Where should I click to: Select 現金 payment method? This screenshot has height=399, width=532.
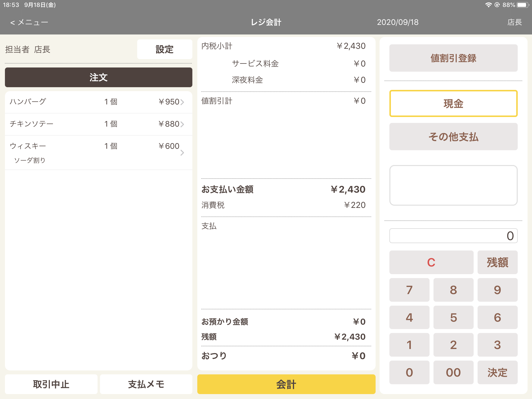(453, 103)
